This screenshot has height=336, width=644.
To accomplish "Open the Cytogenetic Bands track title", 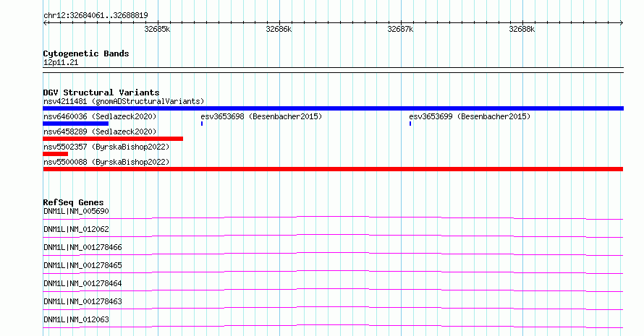I will point(86,53).
